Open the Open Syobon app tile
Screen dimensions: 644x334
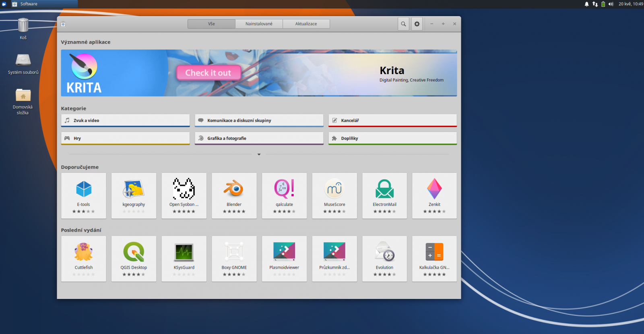pos(184,196)
